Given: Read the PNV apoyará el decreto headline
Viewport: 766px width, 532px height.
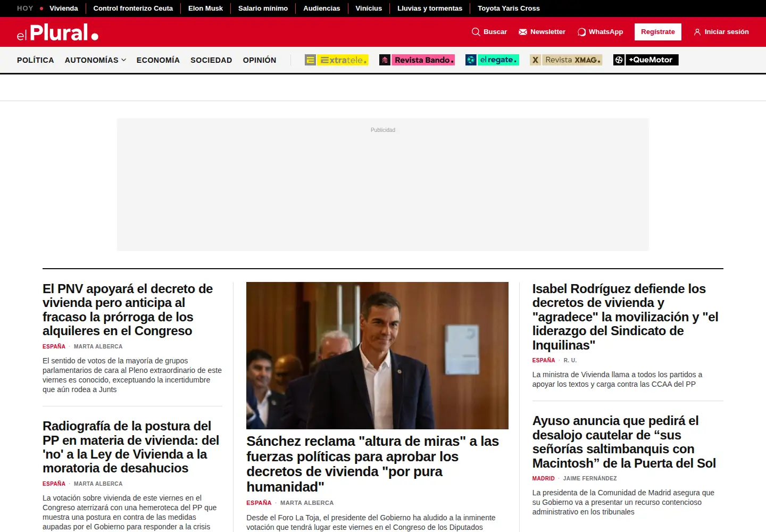Looking at the screenshot, I should point(128,310).
